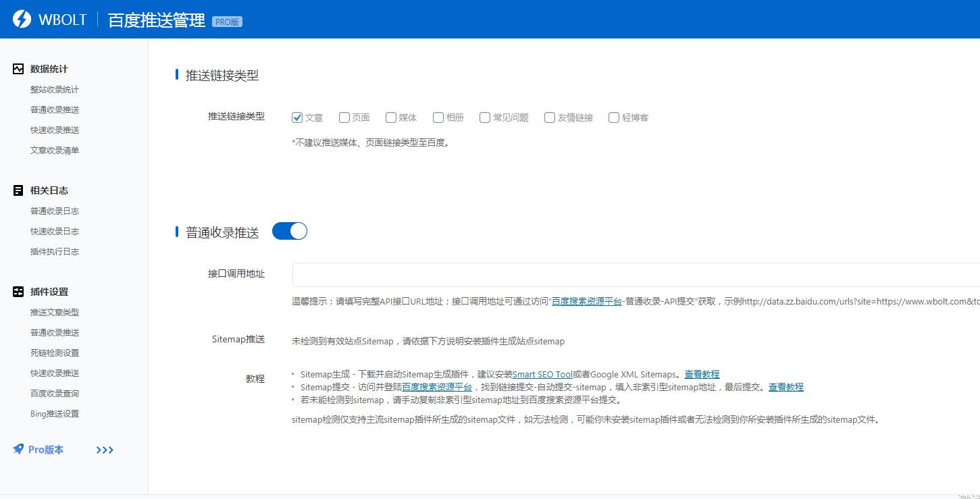Check the 页面 push link type
The width and height of the screenshot is (980, 499).
(344, 117)
